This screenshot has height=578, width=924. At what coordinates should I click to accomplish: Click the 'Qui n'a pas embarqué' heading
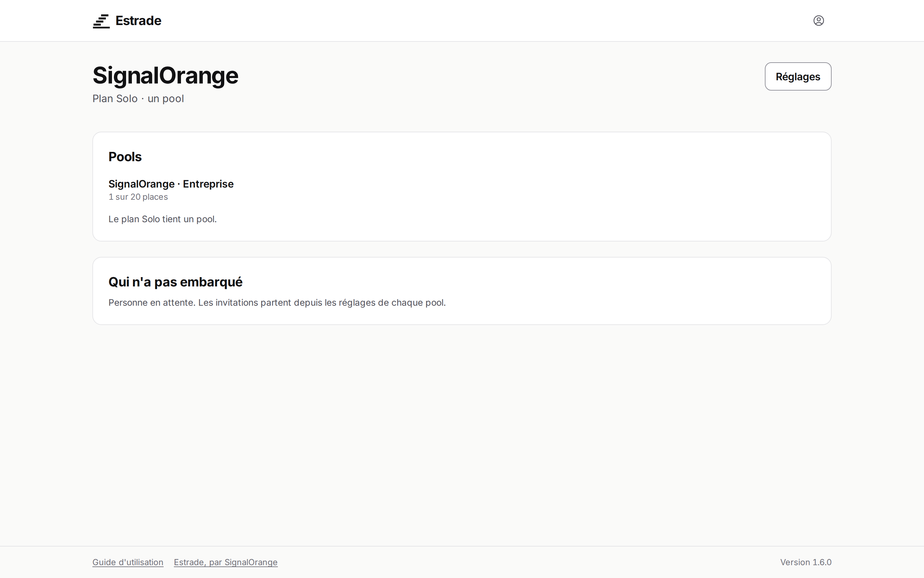coord(175,282)
